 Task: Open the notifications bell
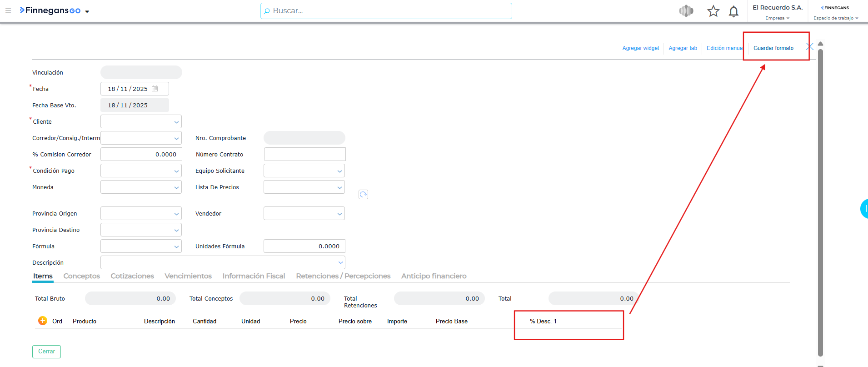pos(733,11)
